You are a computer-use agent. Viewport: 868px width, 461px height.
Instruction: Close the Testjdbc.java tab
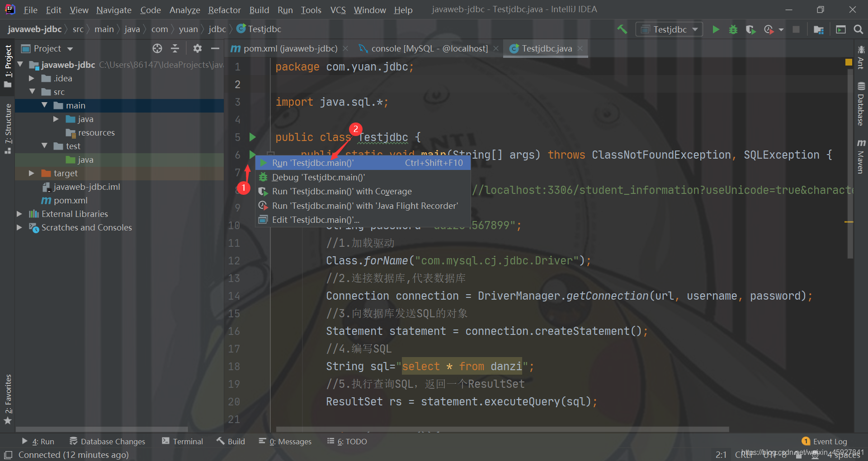coord(580,48)
